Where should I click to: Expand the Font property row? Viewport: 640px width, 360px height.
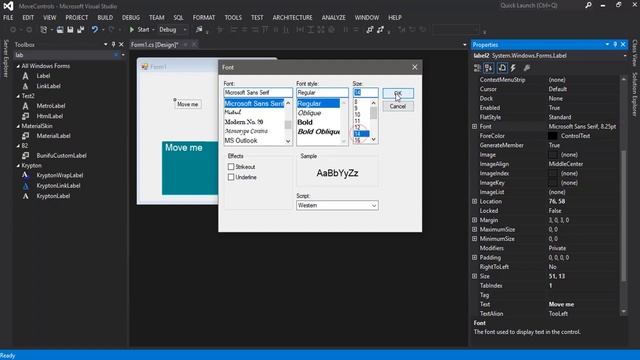pyautogui.click(x=474, y=127)
